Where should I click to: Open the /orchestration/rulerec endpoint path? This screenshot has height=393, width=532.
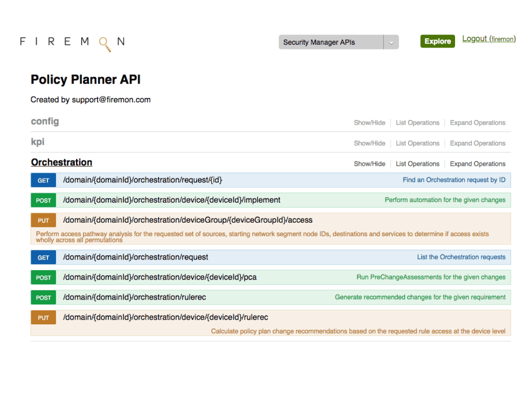point(134,297)
